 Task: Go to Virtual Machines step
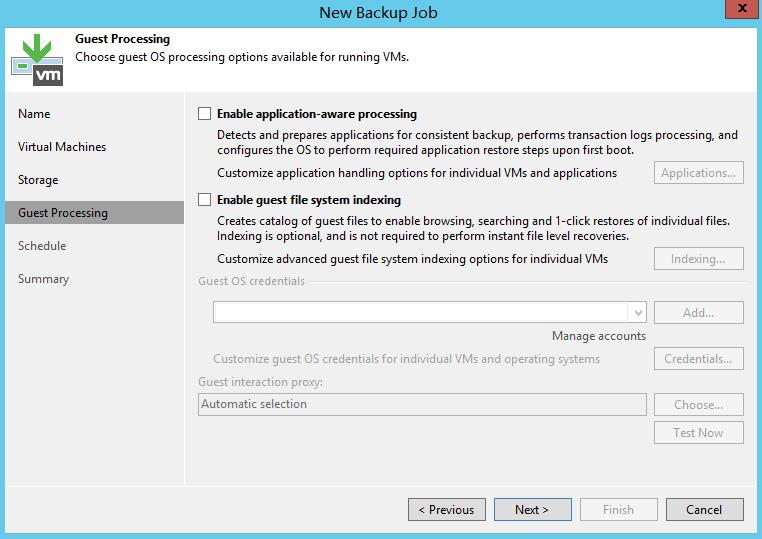pyautogui.click(x=62, y=147)
